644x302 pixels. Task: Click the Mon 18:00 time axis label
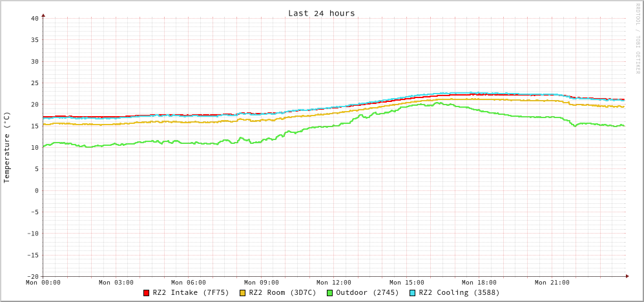coord(479,283)
